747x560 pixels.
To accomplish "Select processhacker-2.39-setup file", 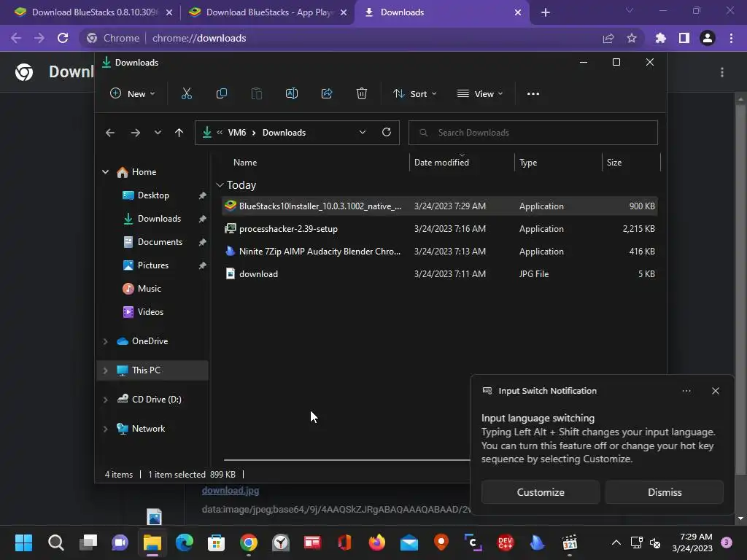I will coord(440,229).
